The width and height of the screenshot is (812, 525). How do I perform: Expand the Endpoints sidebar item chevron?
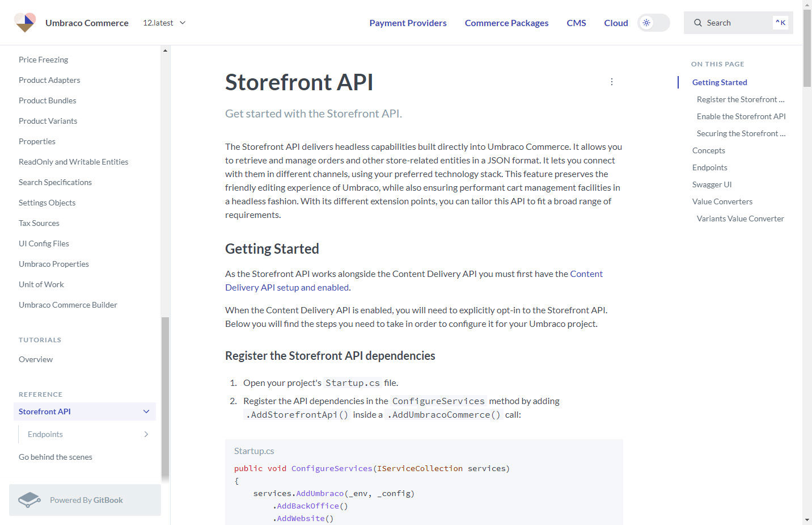[x=146, y=434]
